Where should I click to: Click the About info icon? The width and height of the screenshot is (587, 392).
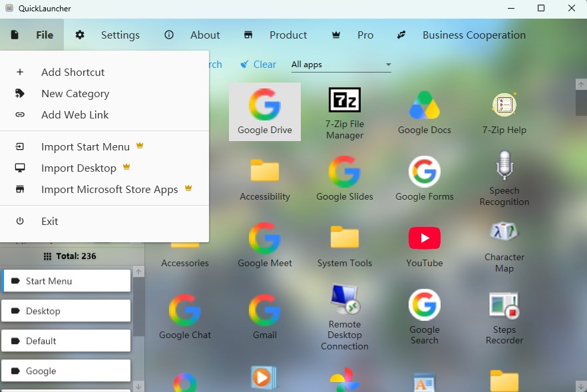coord(169,35)
